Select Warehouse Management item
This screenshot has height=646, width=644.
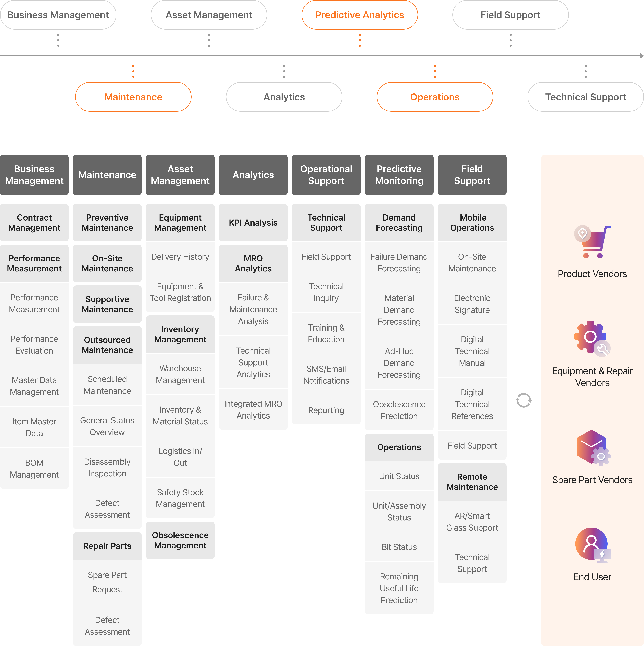coord(180,374)
